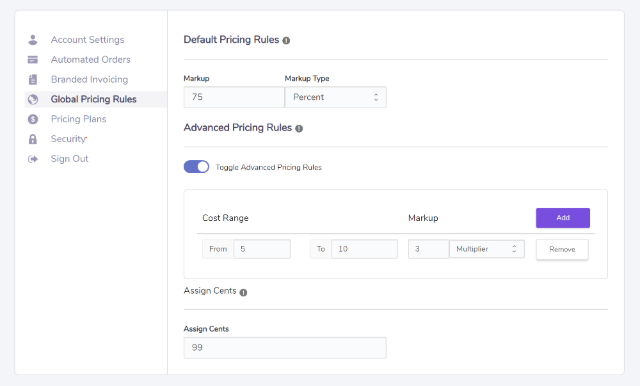Viewport: 640px width, 386px height.
Task: Click the Add rule button
Action: (x=563, y=218)
